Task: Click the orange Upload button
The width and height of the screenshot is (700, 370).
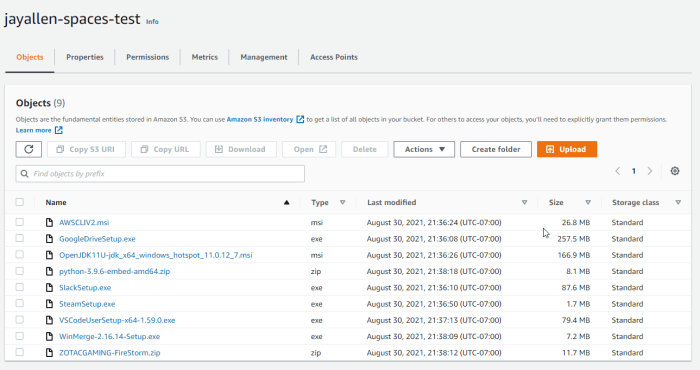Action: (567, 150)
